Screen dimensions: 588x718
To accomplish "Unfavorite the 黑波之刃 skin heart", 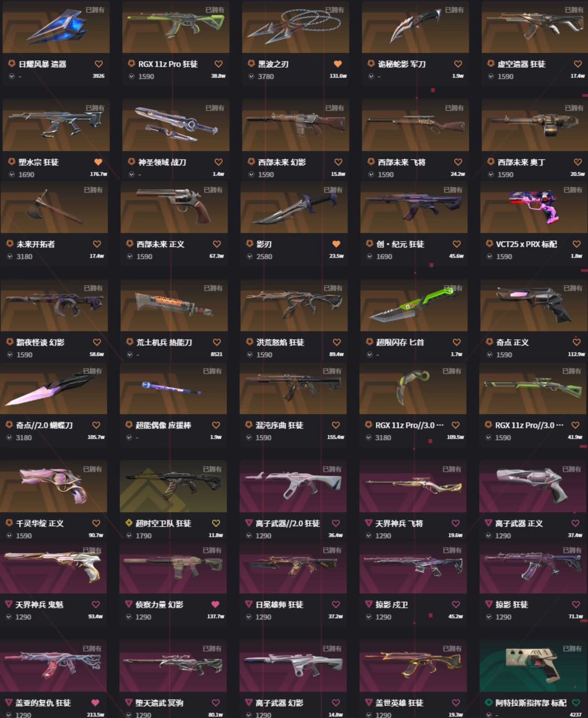I will pyautogui.click(x=338, y=64).
